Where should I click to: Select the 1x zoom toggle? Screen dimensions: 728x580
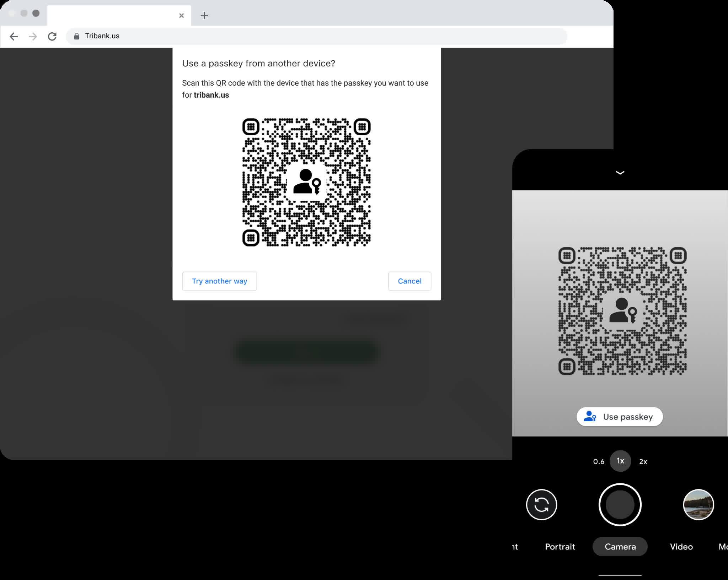pyautogui.click(x=620, y=461)
